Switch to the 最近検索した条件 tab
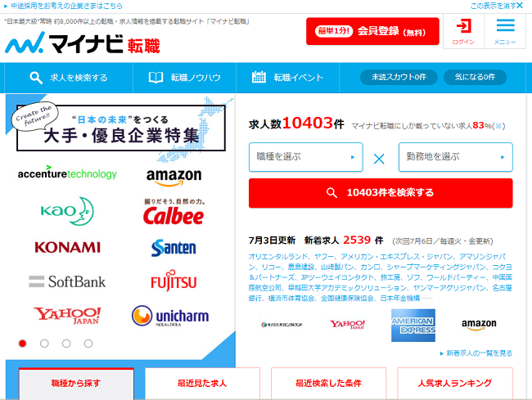The width and height of the screenshot is (532, 400). coord(328,384)
